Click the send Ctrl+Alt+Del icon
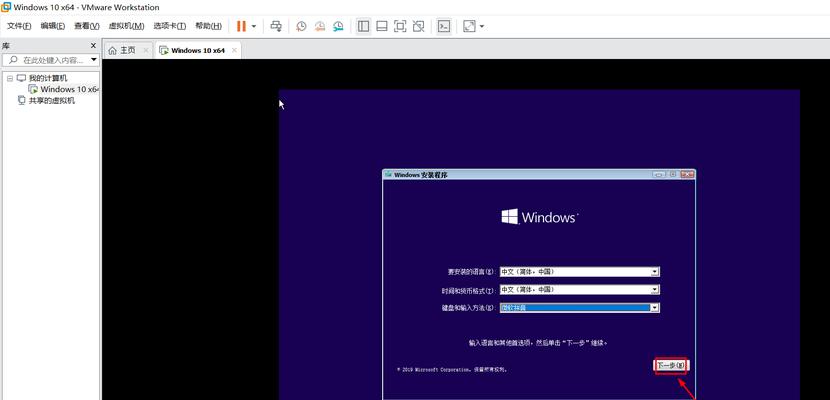The image size is (830, 400). pos(276,26)
